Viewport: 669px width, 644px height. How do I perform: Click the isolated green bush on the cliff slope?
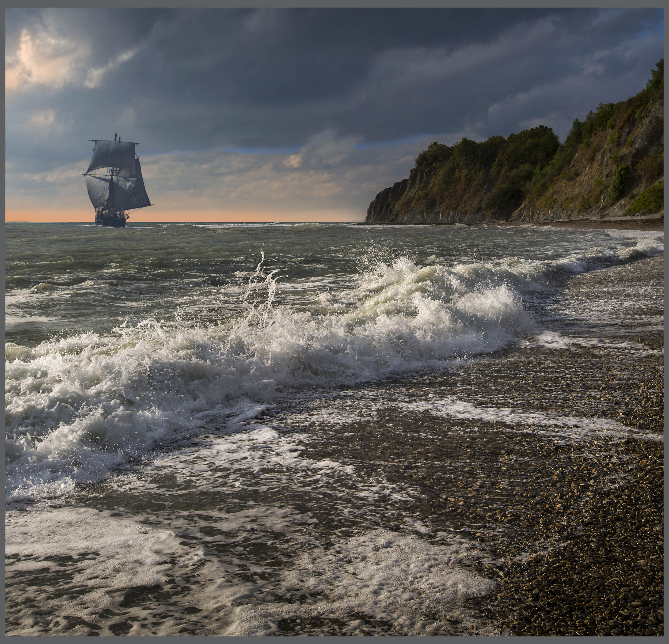620,181
